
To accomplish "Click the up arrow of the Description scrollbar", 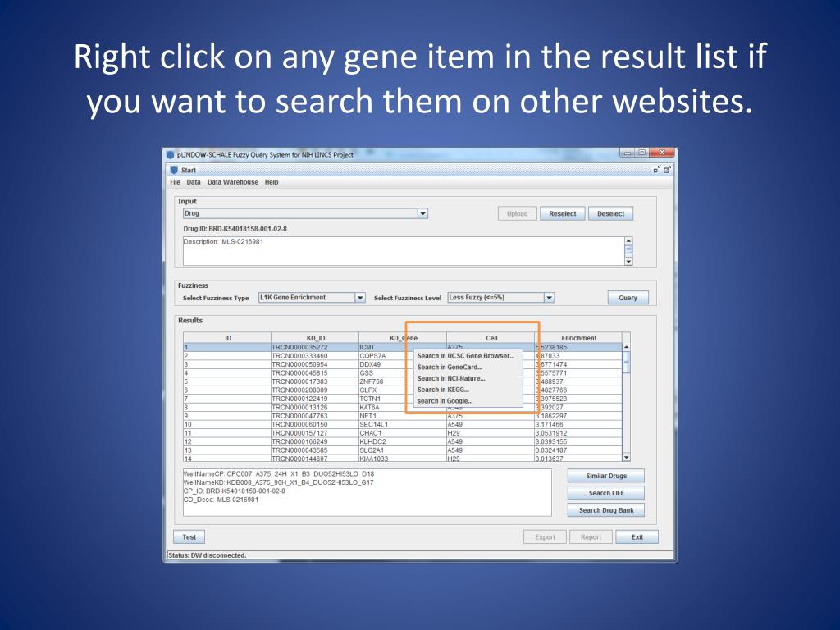I will [628, 241].
